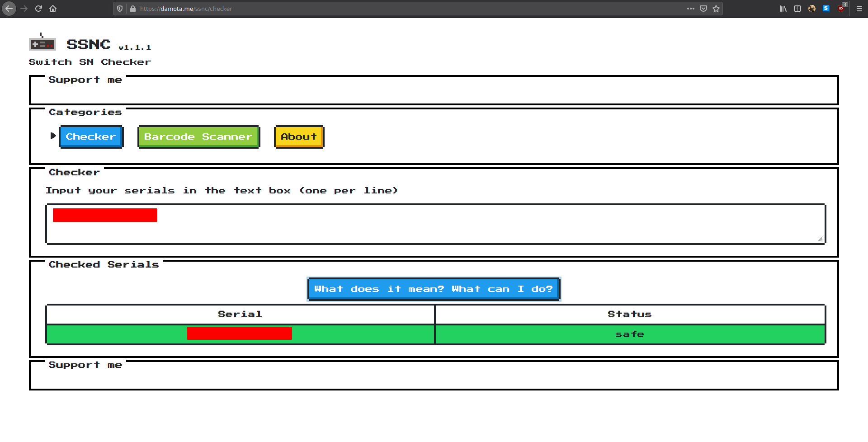Click 'What does it mean? What can I do?'
868x442 pixels.
pos(434,289)
